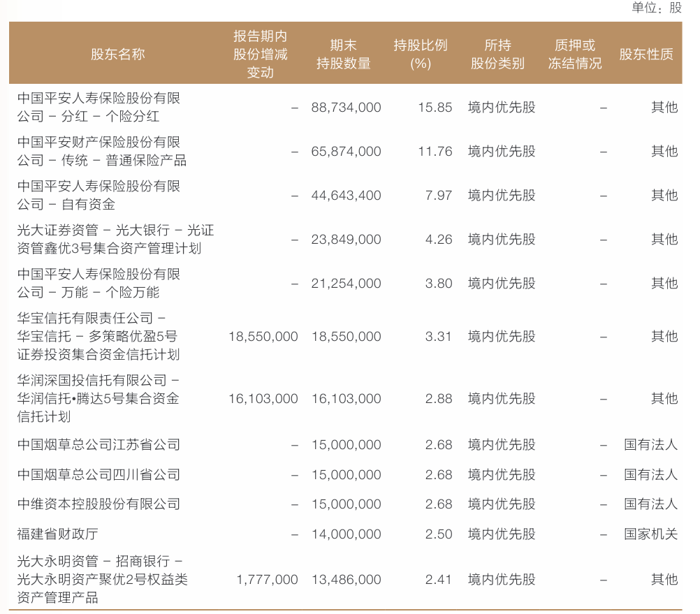Screen dimensions: 700x614
Task: Click the 期末持股数量 column header
Action: 343,54
